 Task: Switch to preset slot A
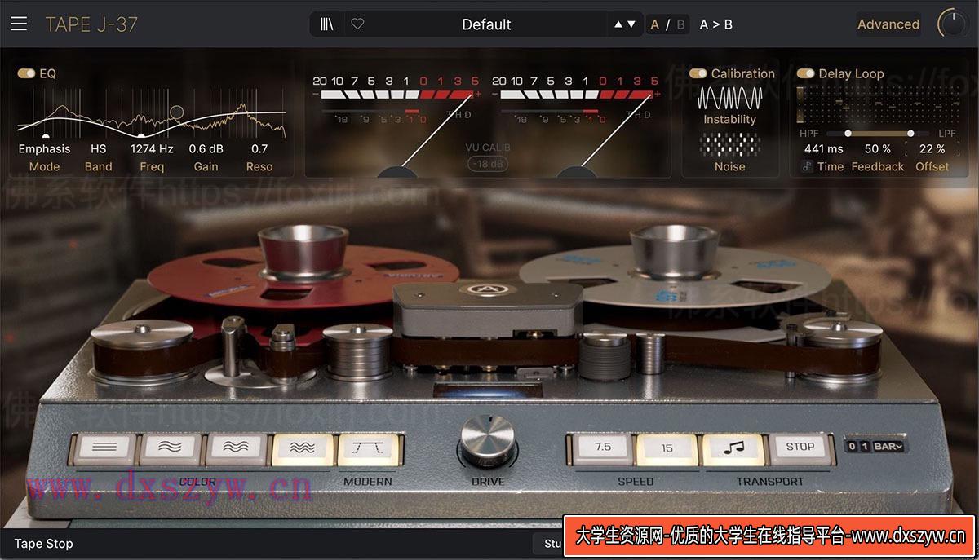(654, 24)
